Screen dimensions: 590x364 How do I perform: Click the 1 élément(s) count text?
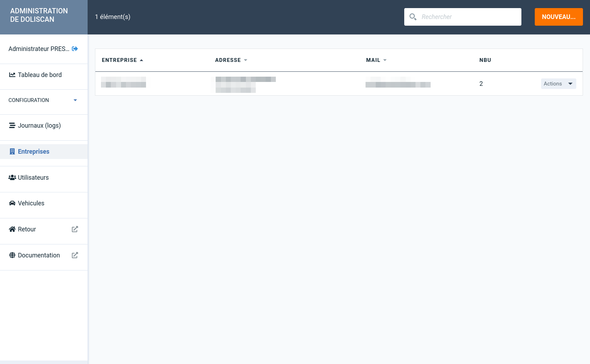(113, 17)
